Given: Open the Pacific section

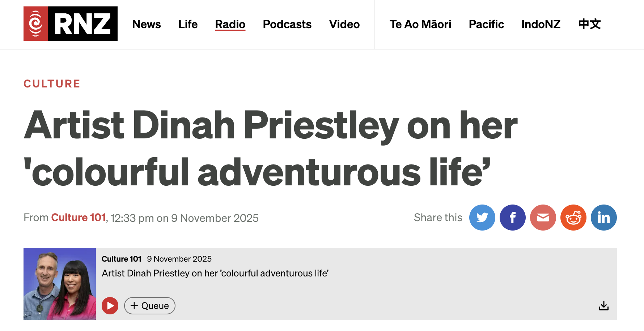Looking at the screenshot, I should pos(486,24).
